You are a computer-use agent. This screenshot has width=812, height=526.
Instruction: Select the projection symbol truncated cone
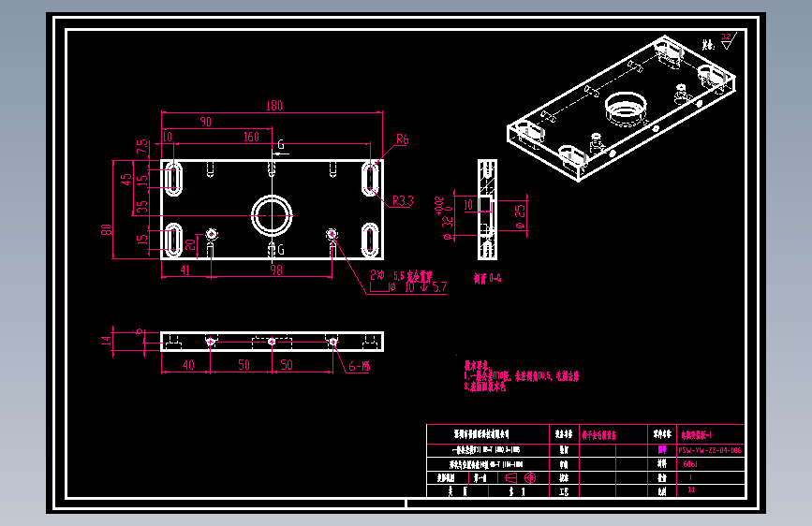pos(510,478)
